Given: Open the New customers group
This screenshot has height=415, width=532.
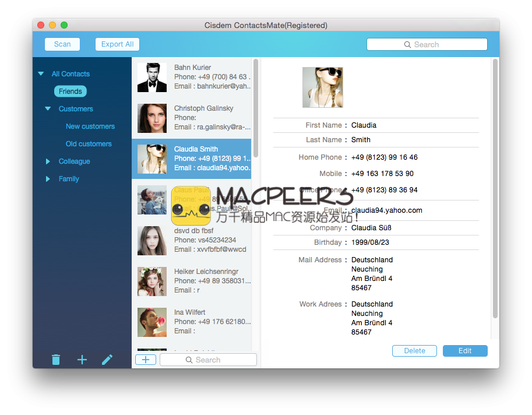Looking at the screenshot, I should 90,126.
